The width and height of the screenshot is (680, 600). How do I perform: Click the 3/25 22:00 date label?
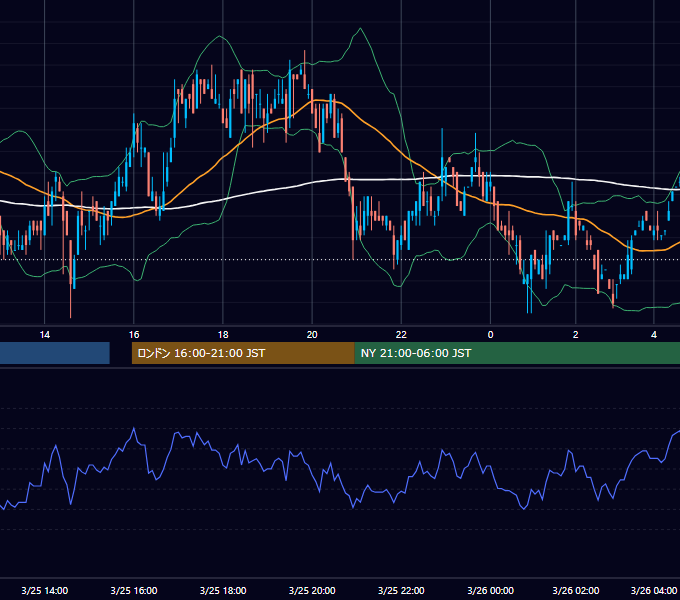[401, 590]
